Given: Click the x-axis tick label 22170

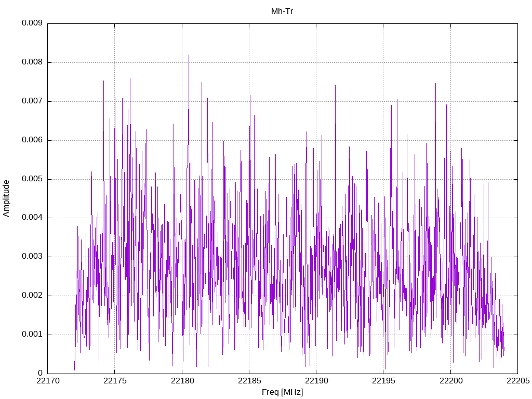Looking at the screenshot, I should pos(48,381).
